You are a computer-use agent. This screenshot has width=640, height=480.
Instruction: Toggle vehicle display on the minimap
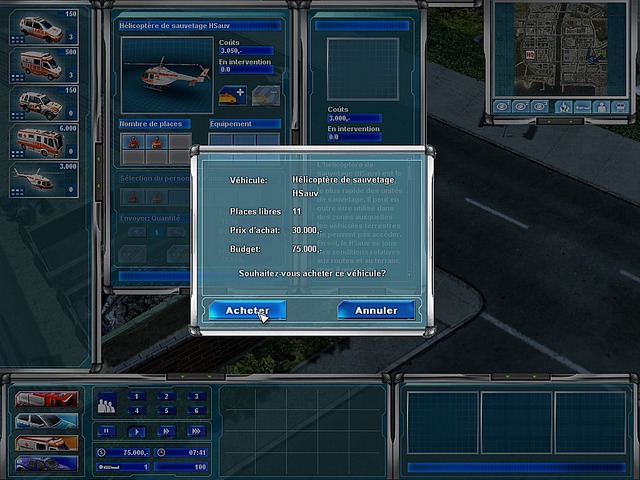[582, 107]
